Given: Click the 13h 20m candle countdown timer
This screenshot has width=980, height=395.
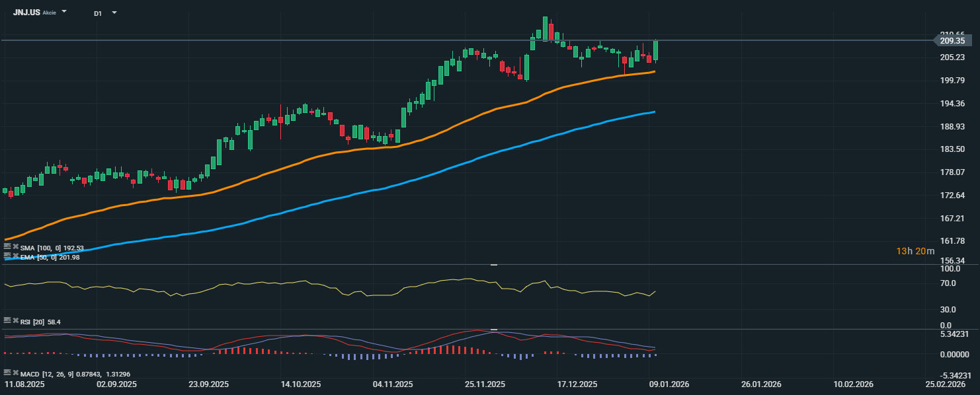Looking at the screenshot, I should [x=915, y=251].
